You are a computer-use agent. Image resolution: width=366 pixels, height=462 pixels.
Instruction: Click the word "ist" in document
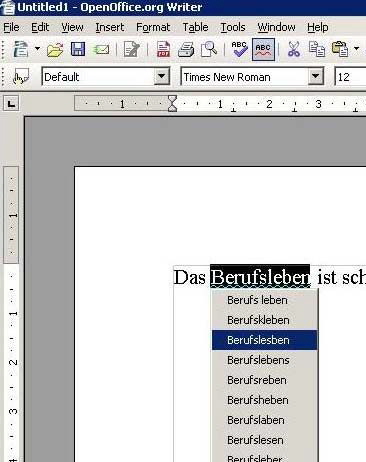pyautogui.click(x=326, y=277)
